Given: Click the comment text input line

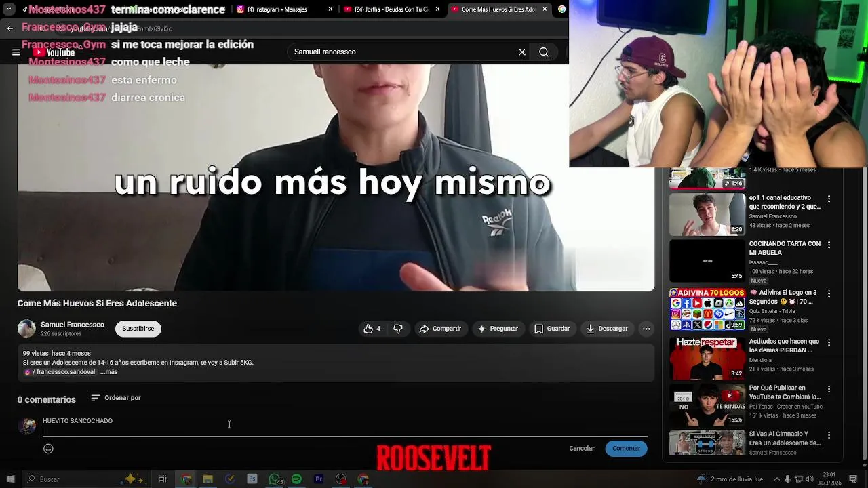Looking at the screenshot, I should coord(344,430).
